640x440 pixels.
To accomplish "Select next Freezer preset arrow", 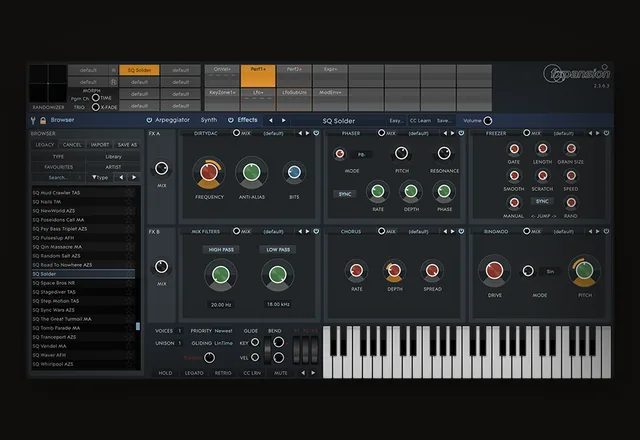I will pos(598,133).
